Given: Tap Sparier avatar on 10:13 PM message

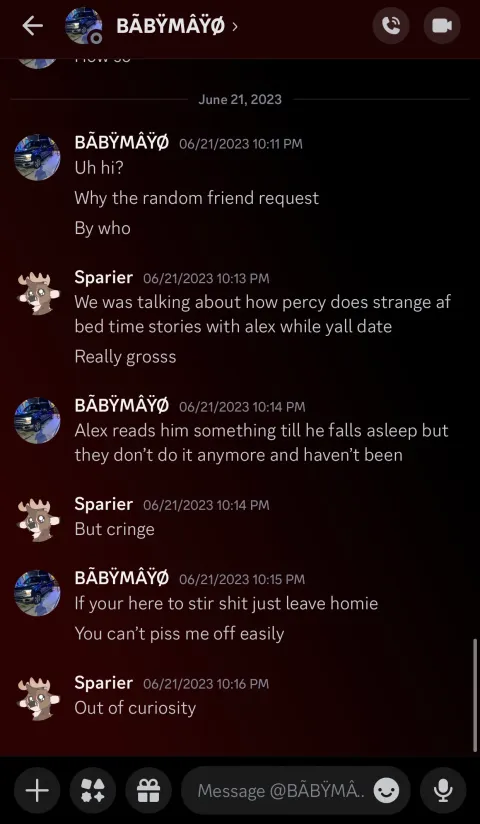Looking at the screenshot, I should click(37, 293).
